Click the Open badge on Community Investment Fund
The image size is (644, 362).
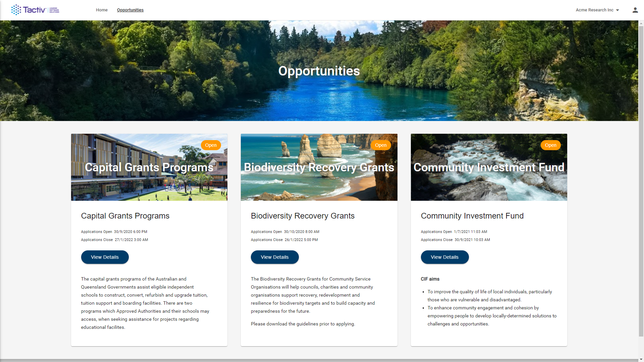click(x=551, y=145)
